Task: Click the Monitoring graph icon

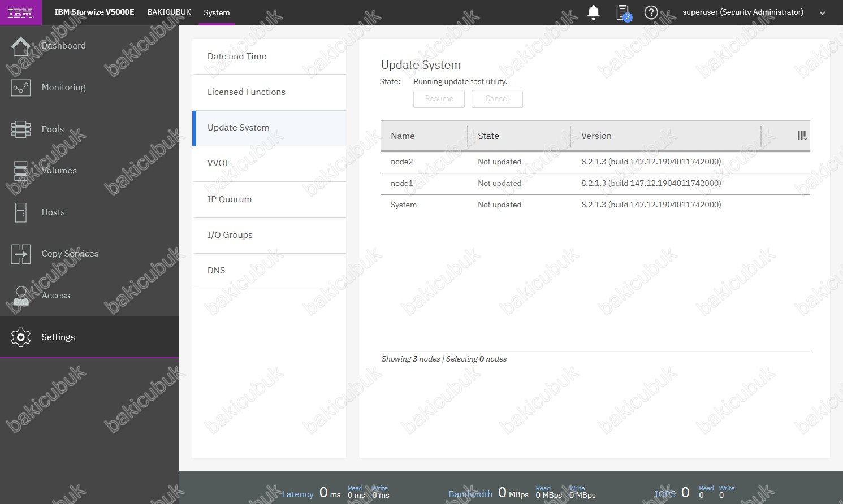Action: point(21,88)
